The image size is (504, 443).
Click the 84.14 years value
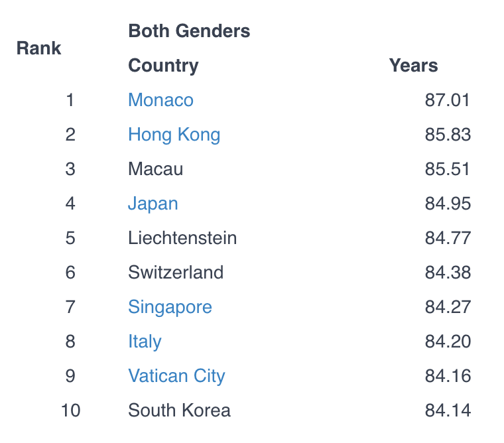[x=448, y=411]
